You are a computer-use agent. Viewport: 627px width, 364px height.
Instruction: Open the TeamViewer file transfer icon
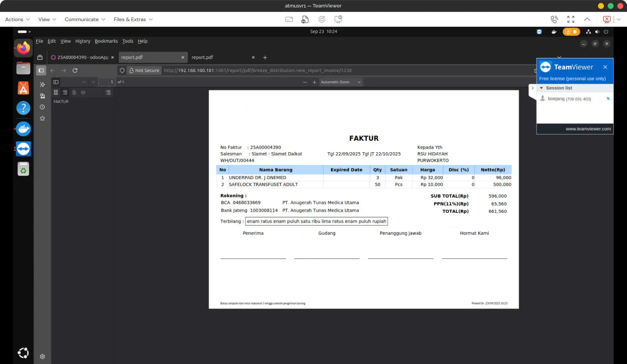pyautogui.click(x=305, y=19)
